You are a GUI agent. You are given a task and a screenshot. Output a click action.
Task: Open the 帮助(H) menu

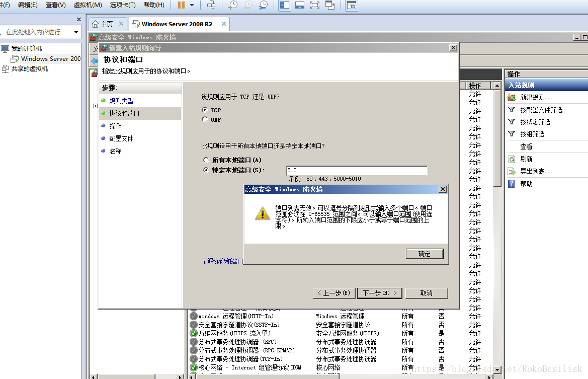tap(154, 5)
